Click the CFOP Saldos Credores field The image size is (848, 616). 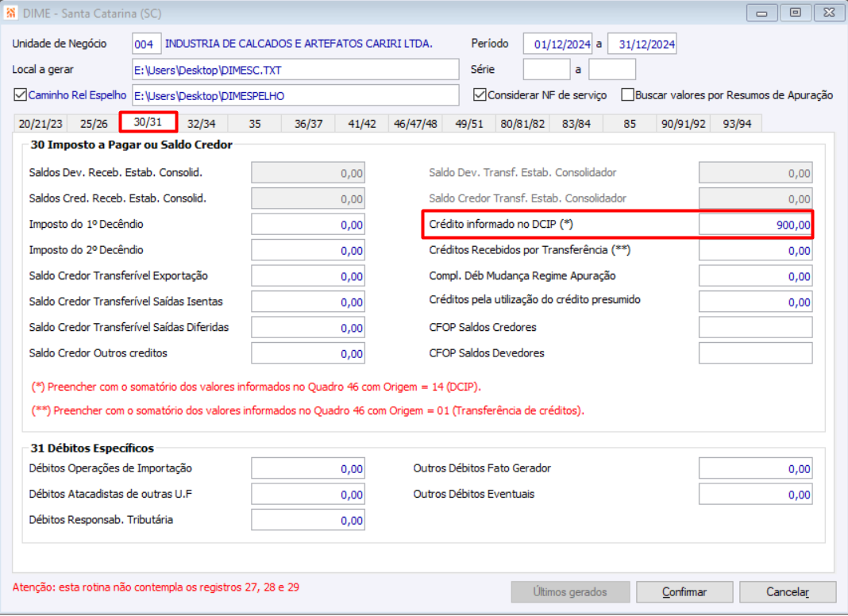pyautogui.click(x=756, y=328)
